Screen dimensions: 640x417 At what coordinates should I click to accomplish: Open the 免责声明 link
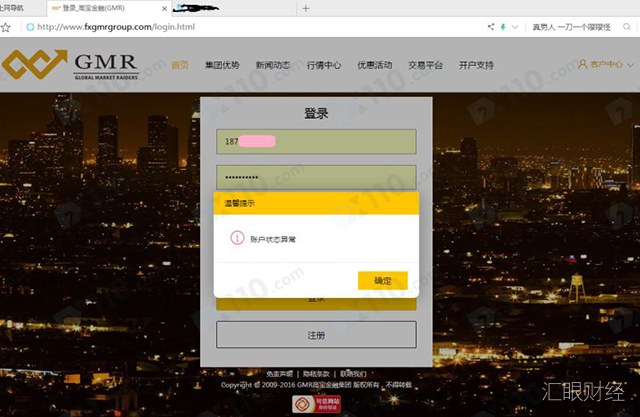pyautogui.click(x=280, y=374)
